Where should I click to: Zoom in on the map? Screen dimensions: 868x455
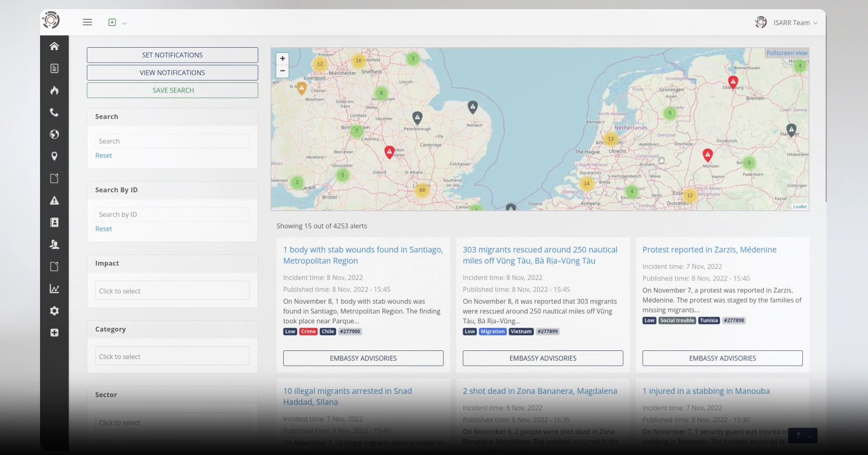click(282, 59)
